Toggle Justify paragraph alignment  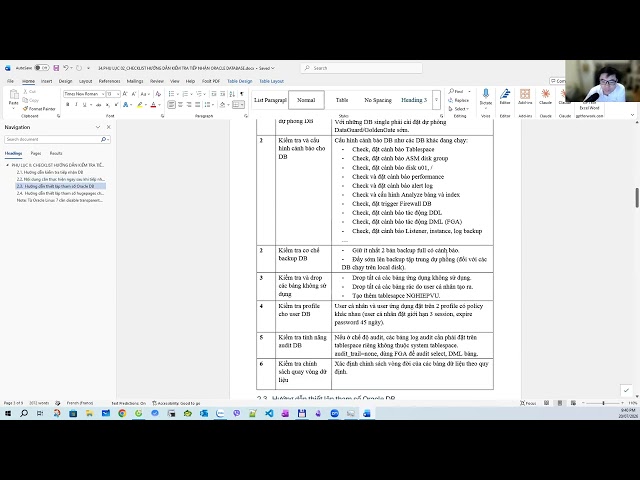198,105
